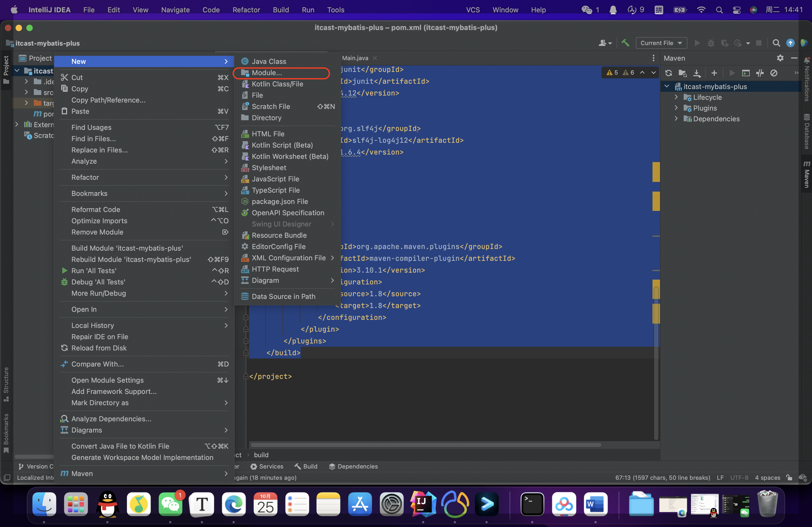This screenshot has width=812, height=527.
Task: Toggle the Maven tool window stripe button
Action: coord(807,174)
